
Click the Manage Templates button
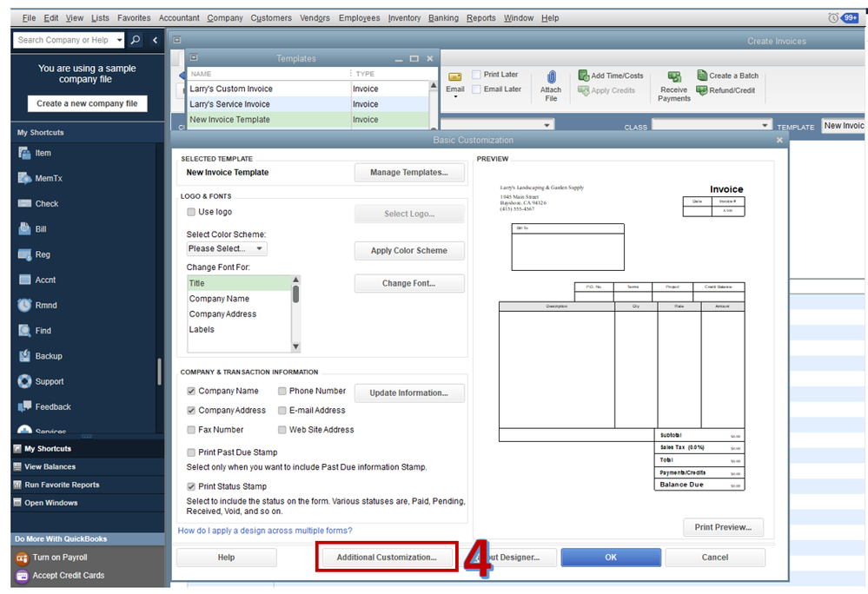[409, 173]
